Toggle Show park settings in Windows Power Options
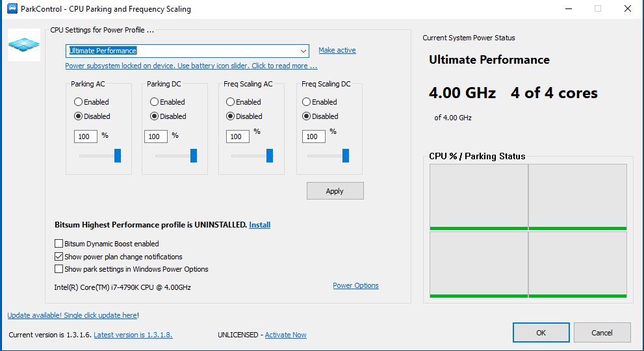 (58, 269)
